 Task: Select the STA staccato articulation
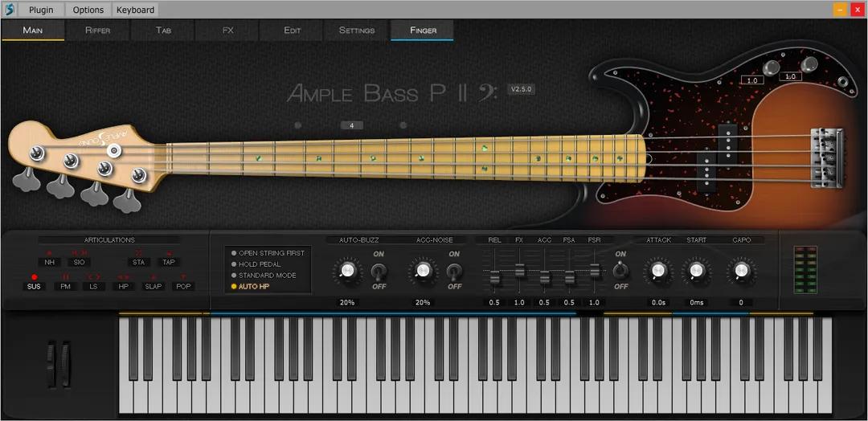(x=138, y=262)
